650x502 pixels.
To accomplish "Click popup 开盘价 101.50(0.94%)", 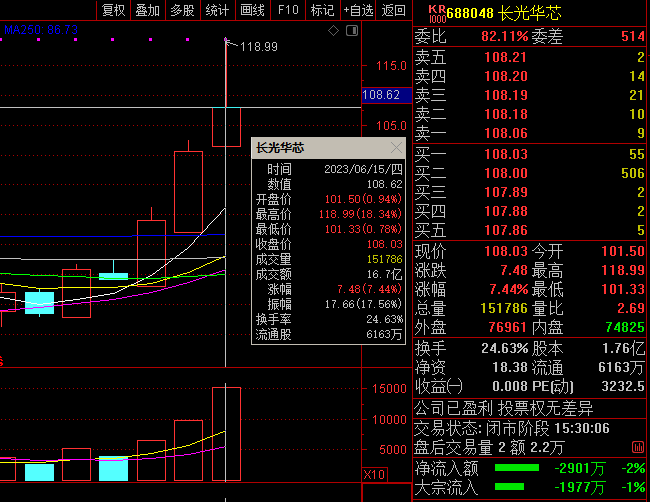I will pyautogui.click(x=363, y=199).
